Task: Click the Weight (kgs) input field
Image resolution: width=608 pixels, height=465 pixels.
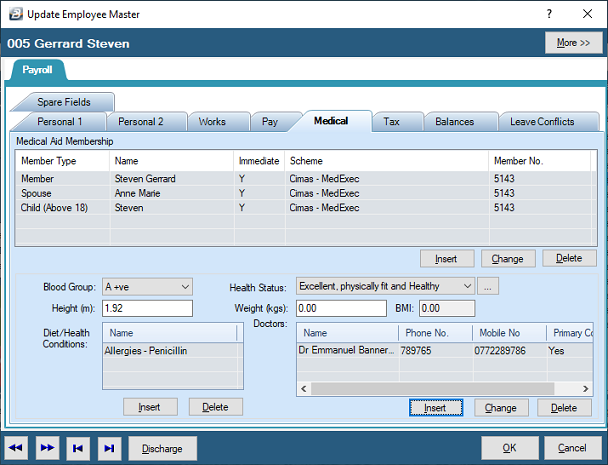Action: (341, 308)
